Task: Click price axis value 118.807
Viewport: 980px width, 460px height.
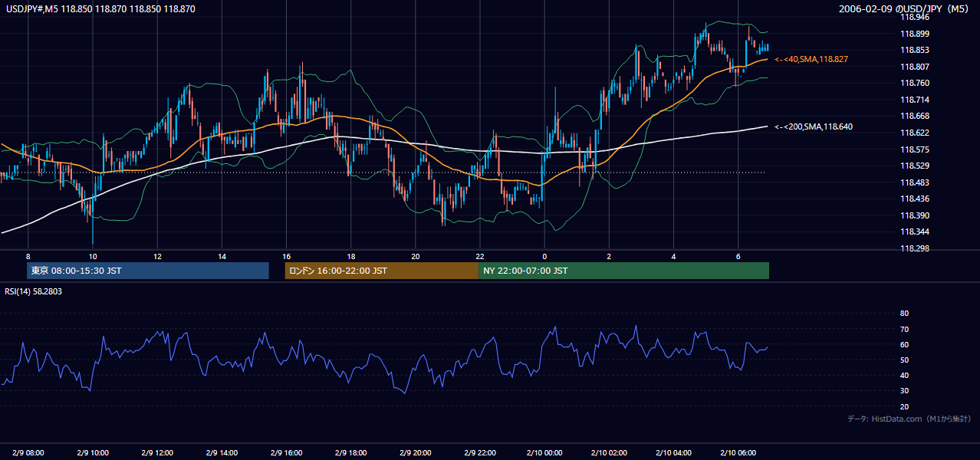Action: click(x=914, y=67)
